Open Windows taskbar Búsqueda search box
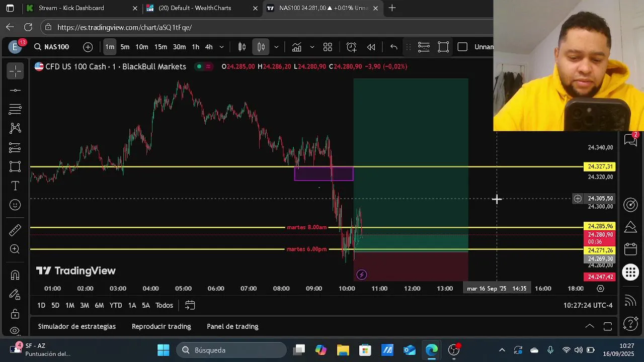Image resolution: width=644 pixels, height=362 pixels. pyautogui.click(x=231, y=350)
